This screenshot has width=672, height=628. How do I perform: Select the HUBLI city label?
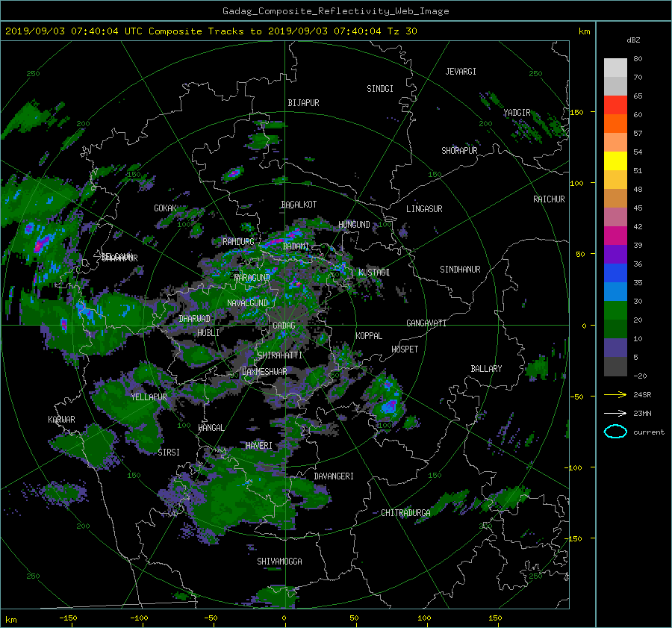tap(208, 332)
